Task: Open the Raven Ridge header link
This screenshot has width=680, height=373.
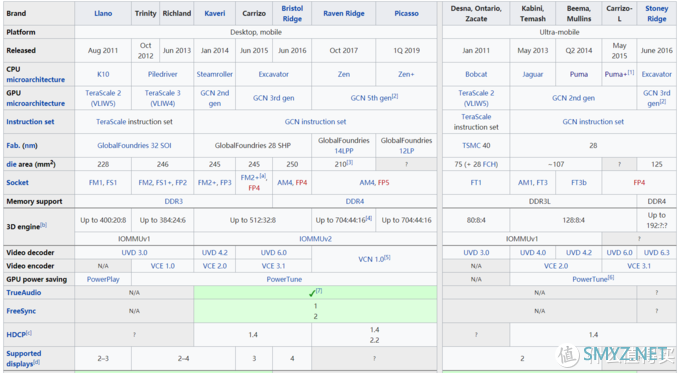Action: [x=343, y=13]
